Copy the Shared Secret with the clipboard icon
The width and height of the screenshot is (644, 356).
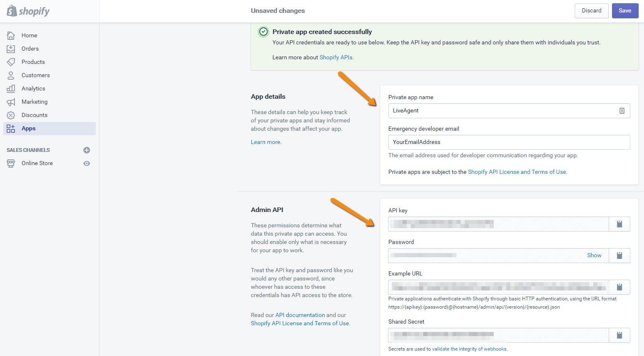point(619,335)
